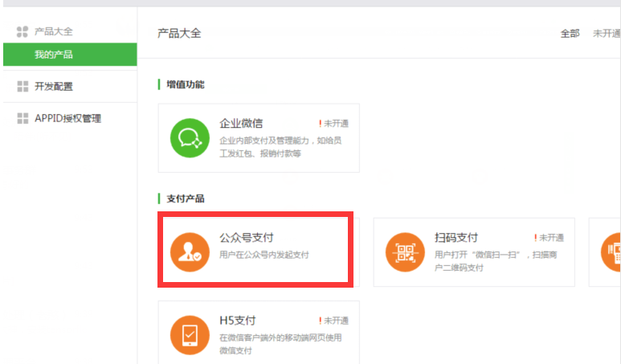Viewport: 621px width, 364px height.
Task: Click the orange 公众号支付 person icon
Action: [190, 252]
